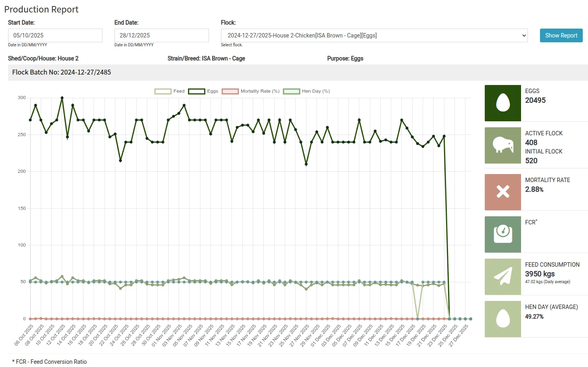Screen dimensions: 588x367
Task: Click the 06 Oct 2025 Eggs data point
Action: pos(30,120)
